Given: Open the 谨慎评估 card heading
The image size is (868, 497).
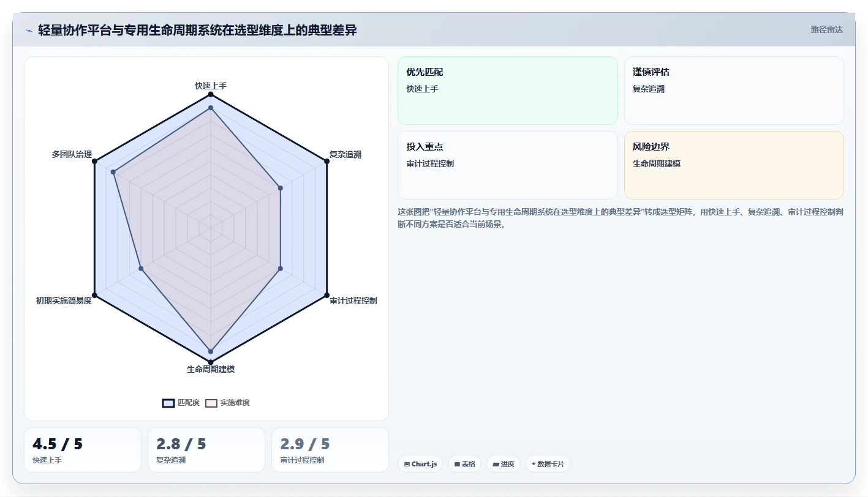Looking at the screenshot, I should click(x=651, y=72).
